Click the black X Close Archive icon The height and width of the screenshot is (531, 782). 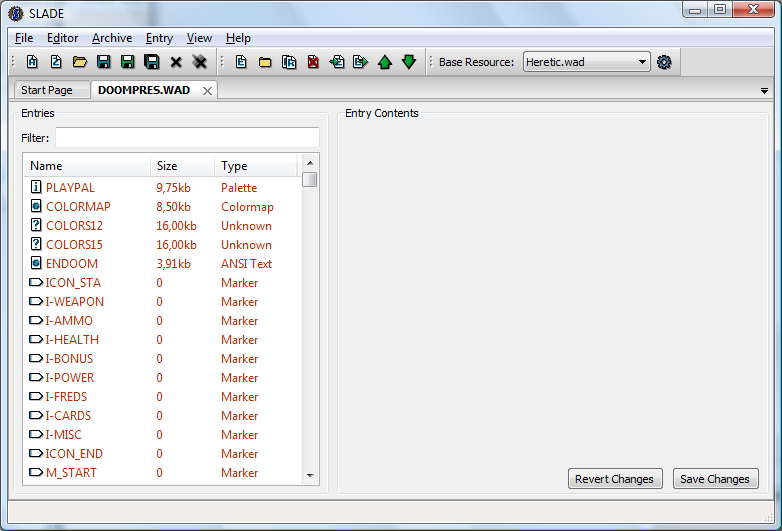click(176, 62)
